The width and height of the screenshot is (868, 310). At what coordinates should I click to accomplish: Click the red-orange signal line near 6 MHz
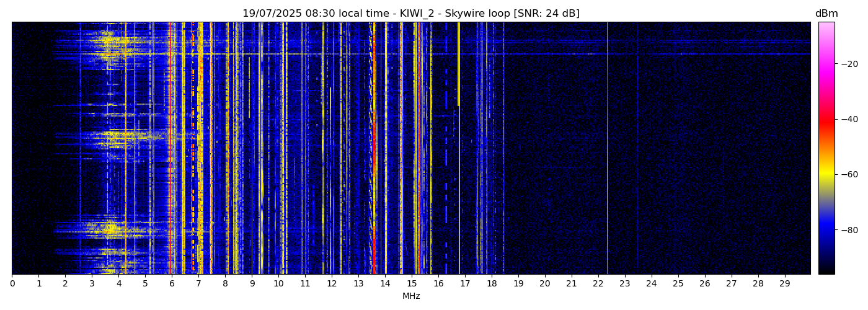click(170, 149)
